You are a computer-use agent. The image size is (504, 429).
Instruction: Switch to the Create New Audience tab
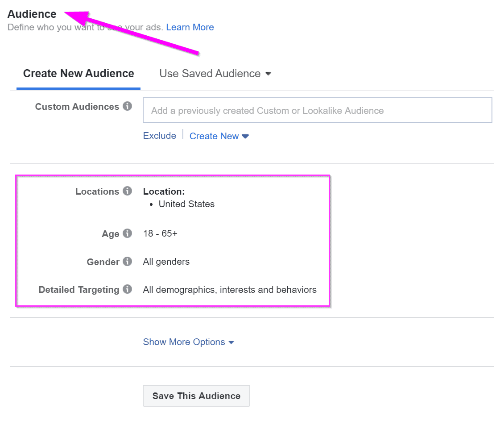tap(78, 73)
